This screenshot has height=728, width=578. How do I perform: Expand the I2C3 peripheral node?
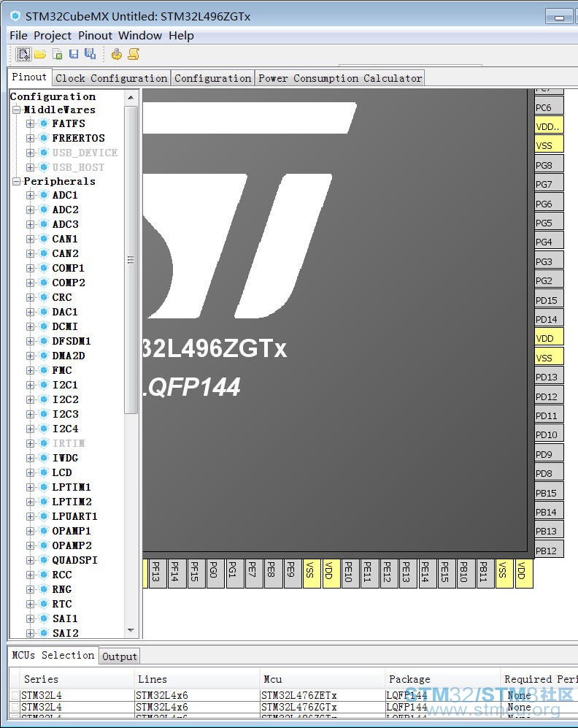[30, 414]
